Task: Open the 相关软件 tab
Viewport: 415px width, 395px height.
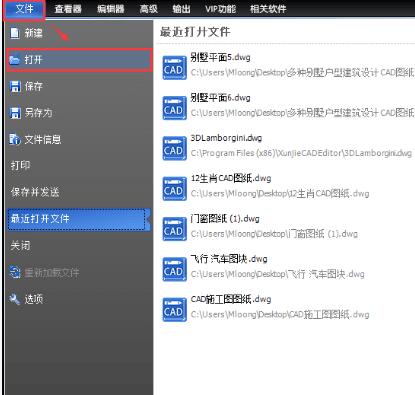Action: (268, 9)
